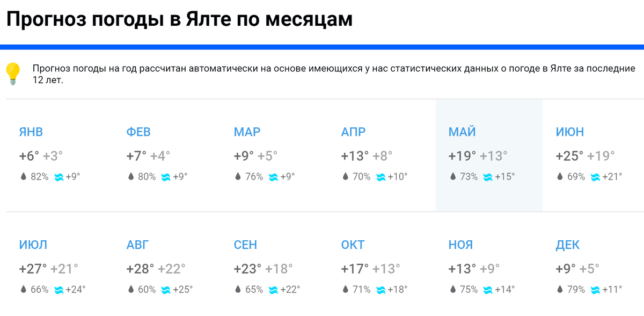Viewport: 644px width, 316px height.
Task: Click the wave icon for September sea temperature
Action: [x=273, y=289]
